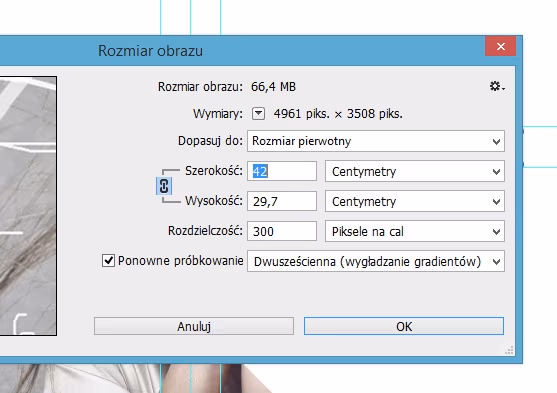
Task: Open the Wysokość units dropdown
Action: (x=415, y=201)
